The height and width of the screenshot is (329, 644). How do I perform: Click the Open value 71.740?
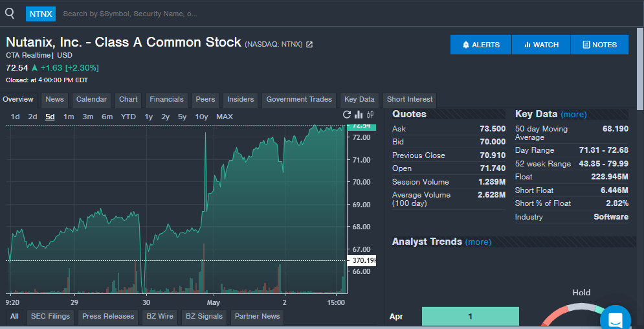493,168
